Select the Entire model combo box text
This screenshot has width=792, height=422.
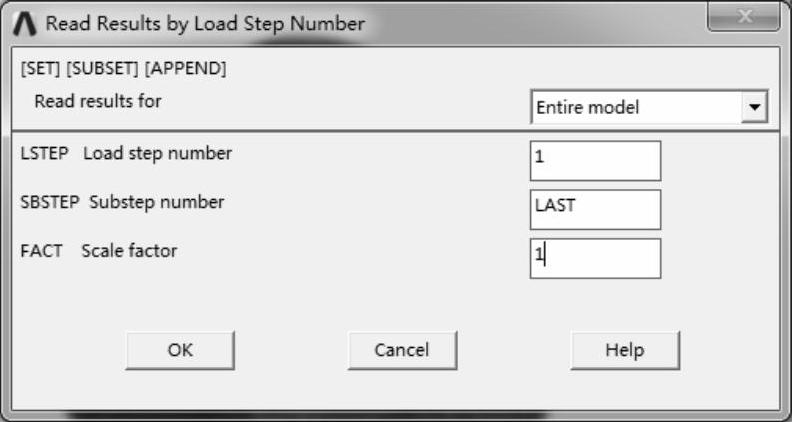[x=635, y=107]
